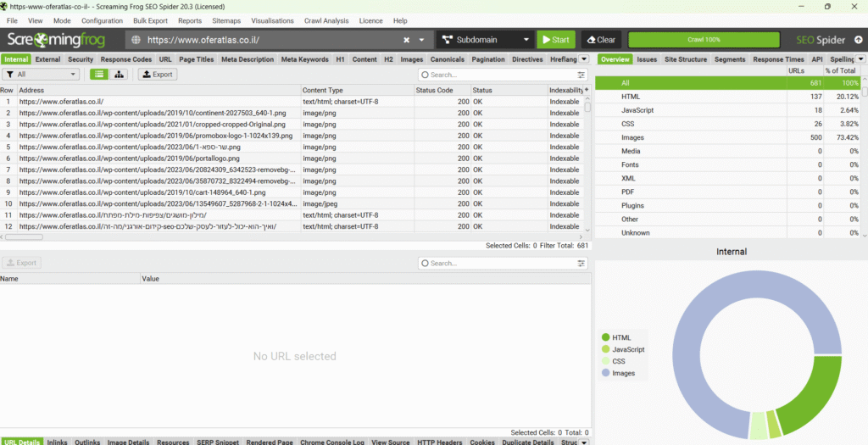Switch to the Response Times tab
The width and height of the screenshot is (868, 445).
tap(779, 59)
